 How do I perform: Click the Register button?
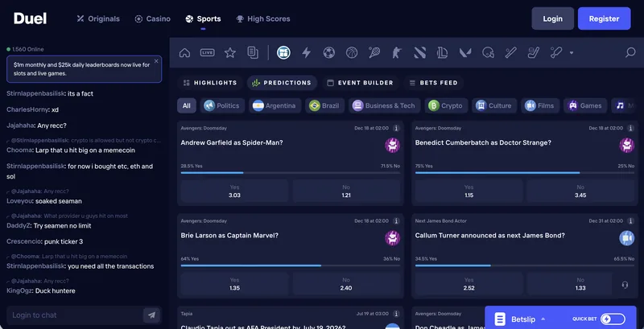(x=604, y=19)
